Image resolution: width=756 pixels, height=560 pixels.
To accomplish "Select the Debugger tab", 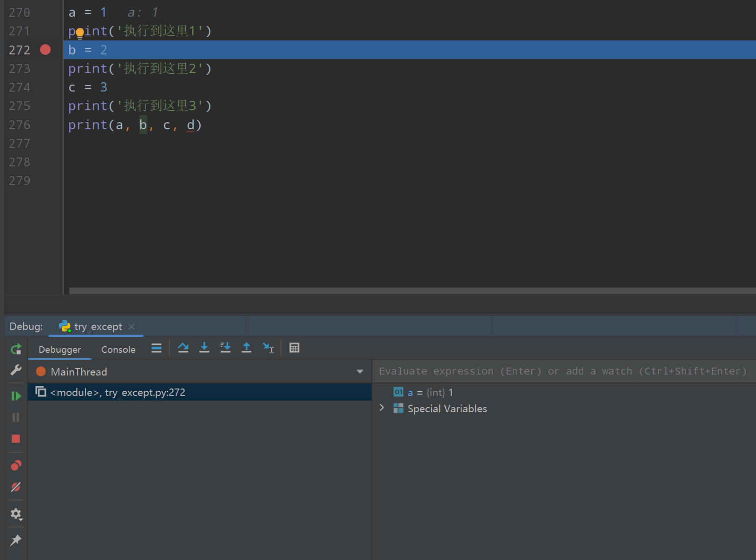I will [59, 349].
